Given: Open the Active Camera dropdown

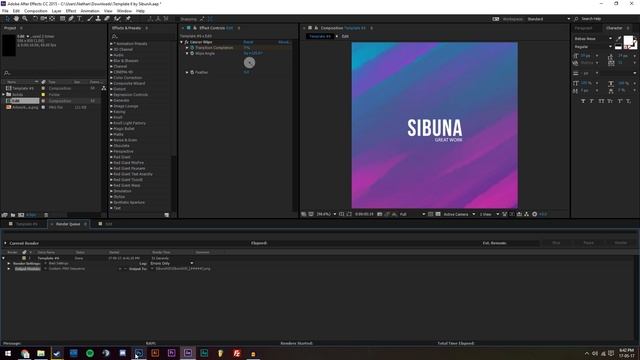Looking at the screenshot, I should 459,214.
